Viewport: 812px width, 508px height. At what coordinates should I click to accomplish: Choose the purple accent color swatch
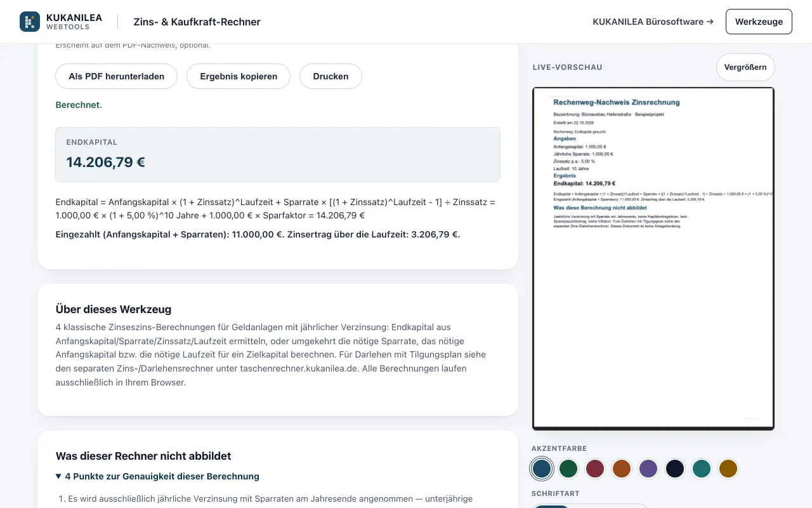(x=648, y=469)
